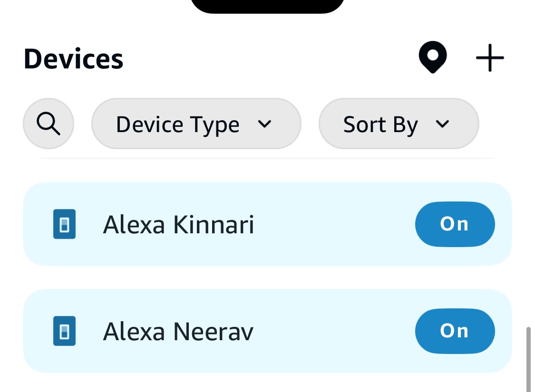The image size is (535, 392).
Task: Tap empty area of Alexa Neerav card
Action: point(334,331)
